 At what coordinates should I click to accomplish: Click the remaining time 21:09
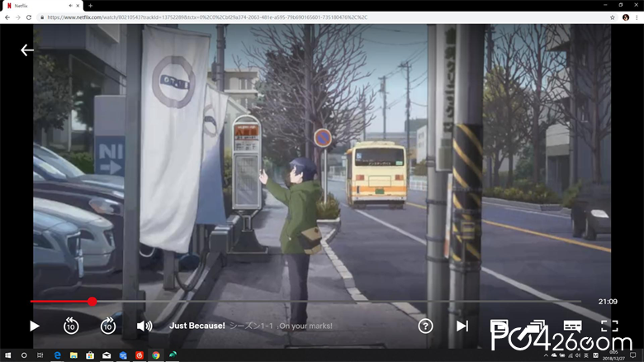tap(608, 302)
